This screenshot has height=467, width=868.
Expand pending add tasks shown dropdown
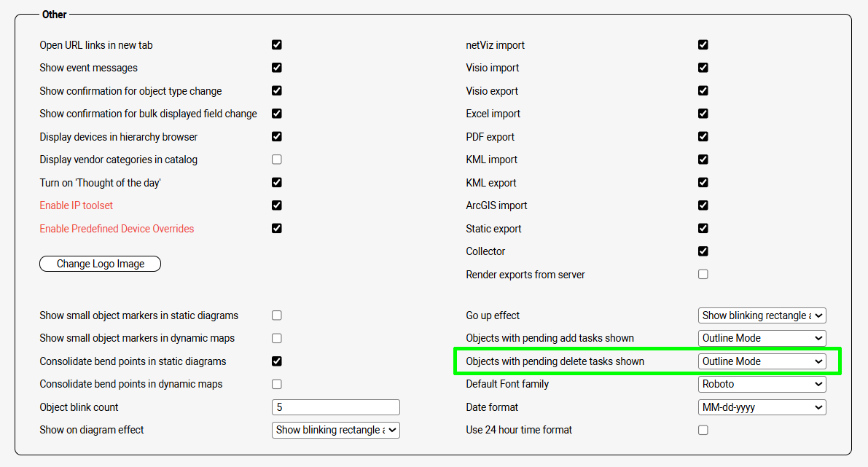pyautogui.click(x=762, y=338)
